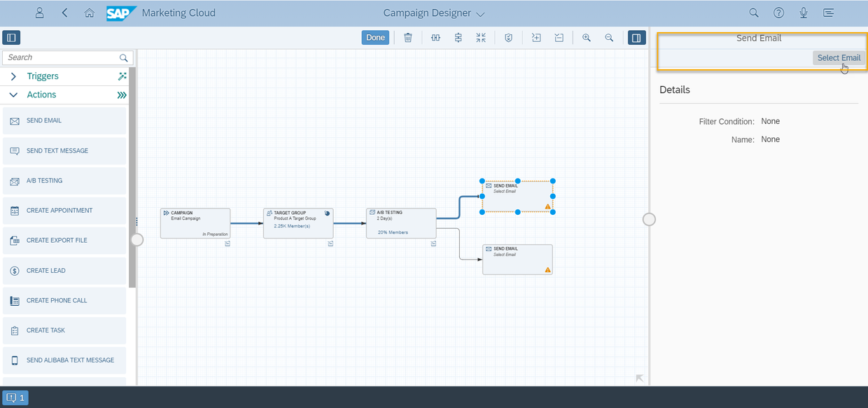Select the Create Phone Call action
Viewport: 868px width, 408px height.
pyautogui.click(x=64, y=300)
